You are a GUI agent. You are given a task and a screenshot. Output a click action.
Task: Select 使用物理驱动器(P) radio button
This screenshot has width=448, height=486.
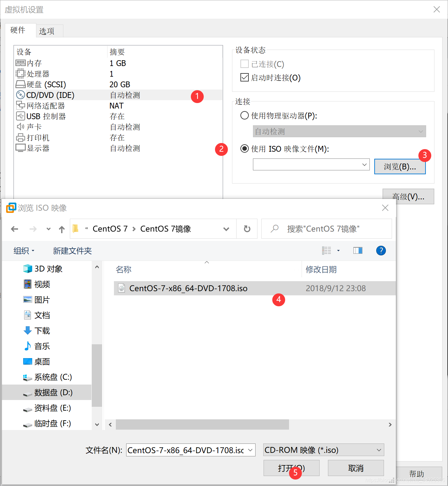point(245,115)
